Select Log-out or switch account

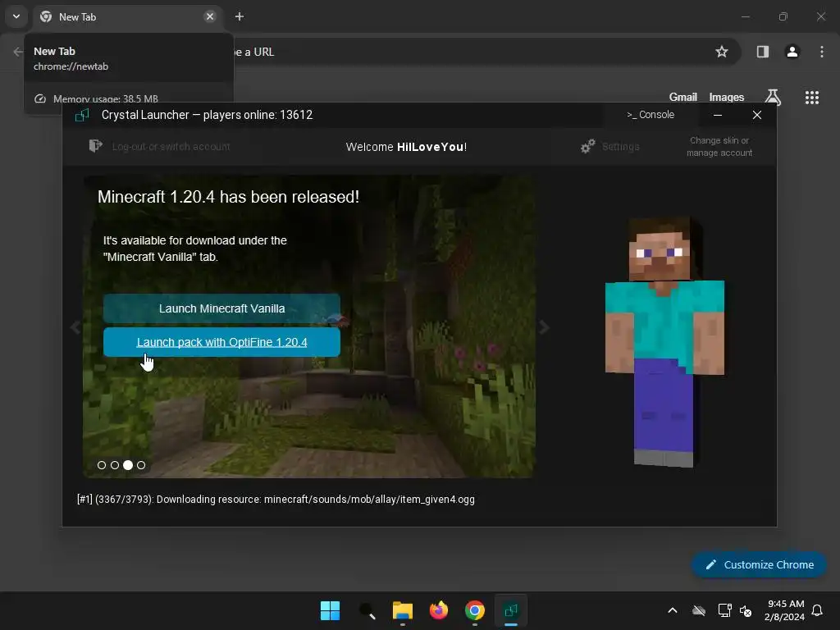[x=171, y=146]
